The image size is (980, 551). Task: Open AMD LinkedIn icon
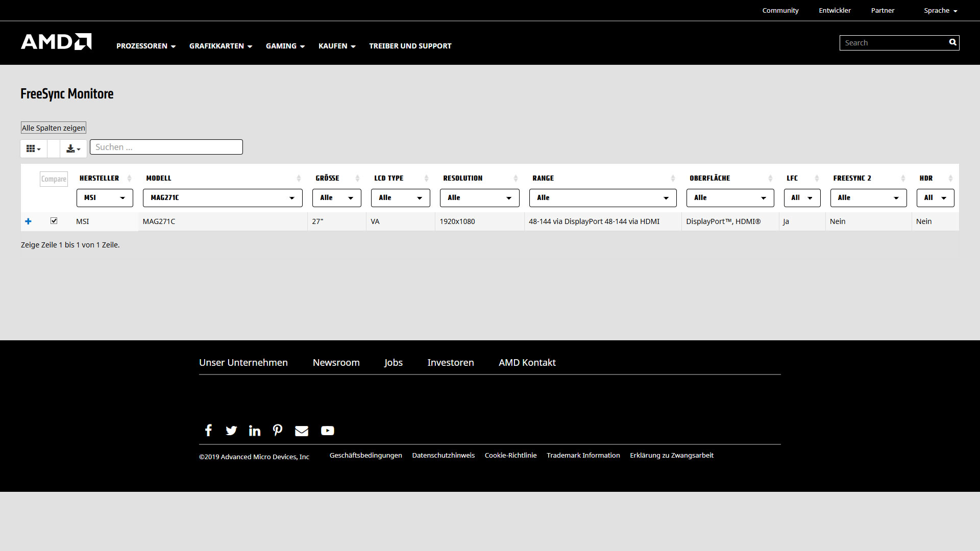coord(254,431)
